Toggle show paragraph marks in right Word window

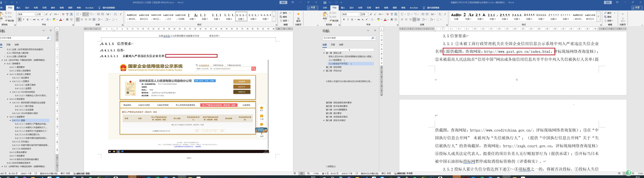tap(445, 14)
